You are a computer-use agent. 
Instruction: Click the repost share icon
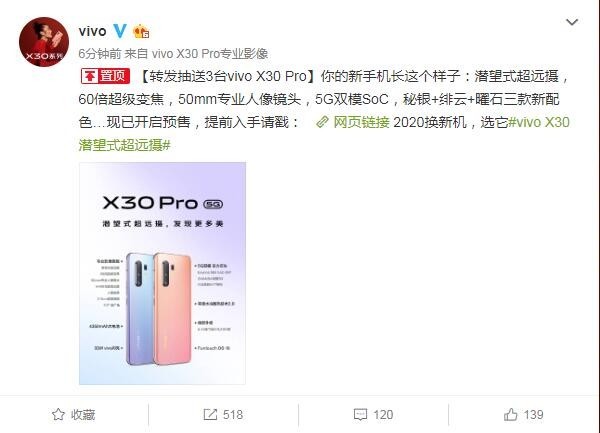coord(210,415)
